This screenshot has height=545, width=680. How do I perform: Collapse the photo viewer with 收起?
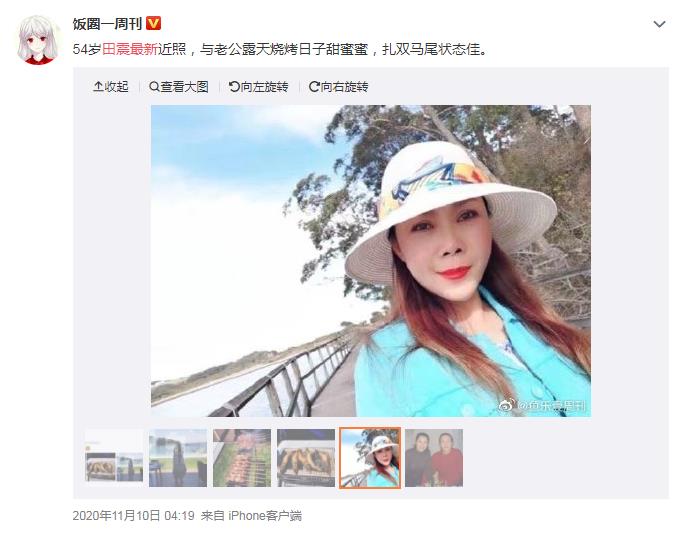[x=111, y=87]
